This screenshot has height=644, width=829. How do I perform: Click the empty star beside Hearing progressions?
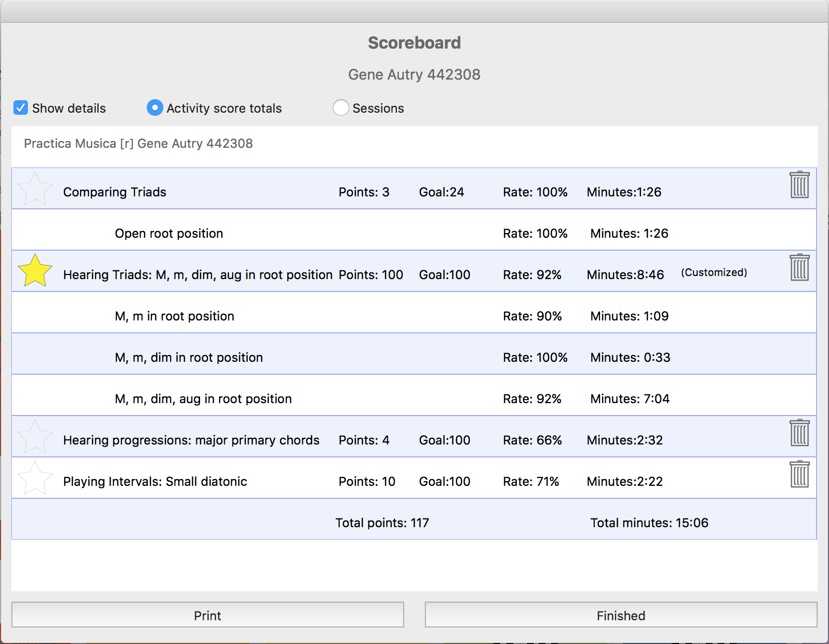coord(35,437)
